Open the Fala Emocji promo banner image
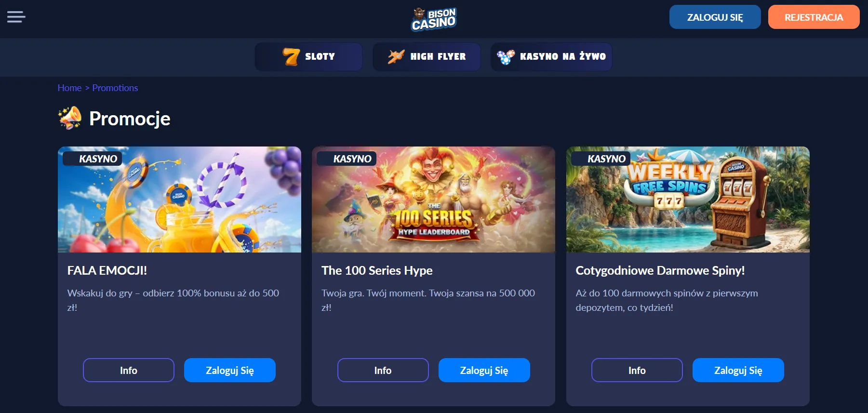The image size is (868, 413). point(179,200)
